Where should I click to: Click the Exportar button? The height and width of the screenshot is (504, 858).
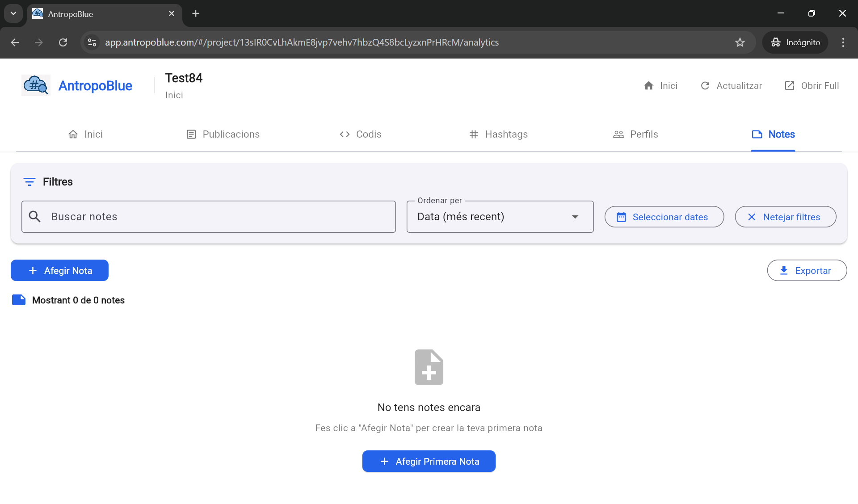pyautogui.click(x=807, y=270)
